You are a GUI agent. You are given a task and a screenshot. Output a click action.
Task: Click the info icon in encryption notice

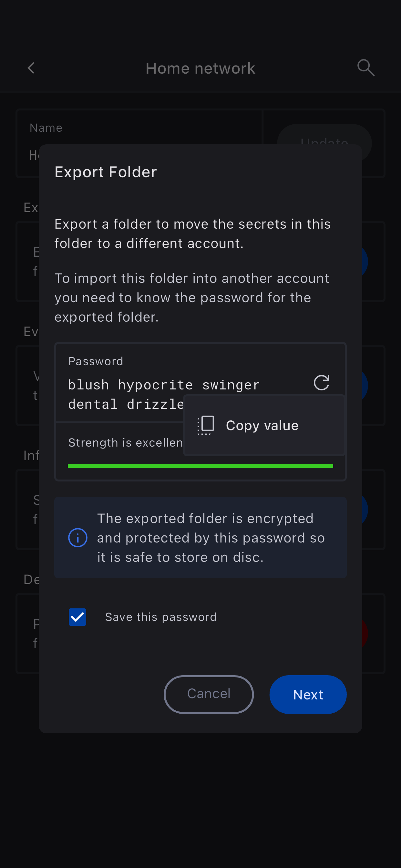(77, 537)
